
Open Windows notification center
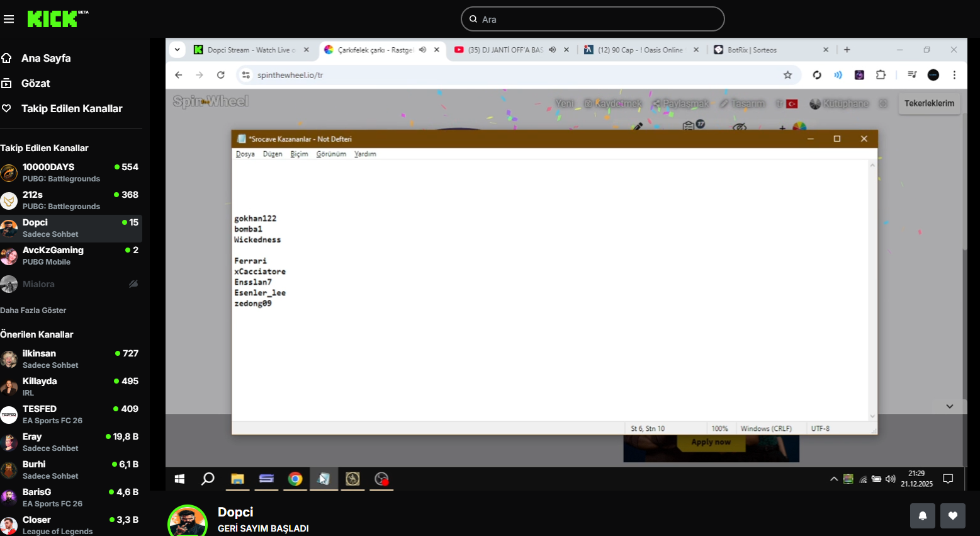point(948,479)
